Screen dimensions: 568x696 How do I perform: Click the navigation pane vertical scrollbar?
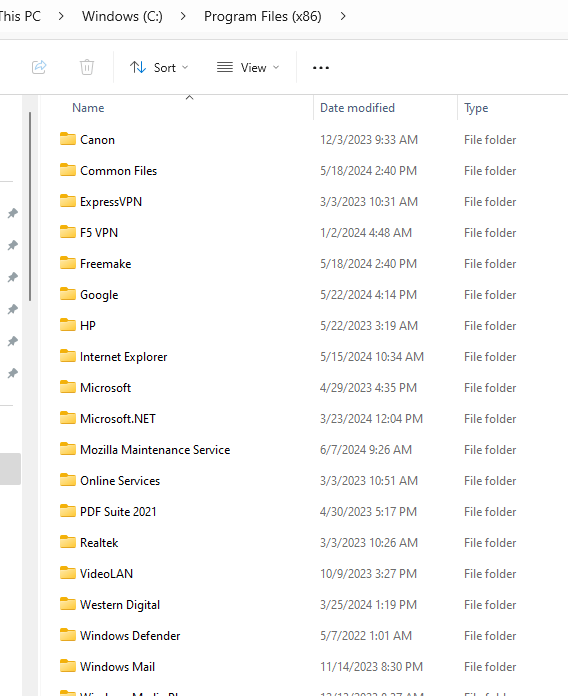tap(30, 206)
